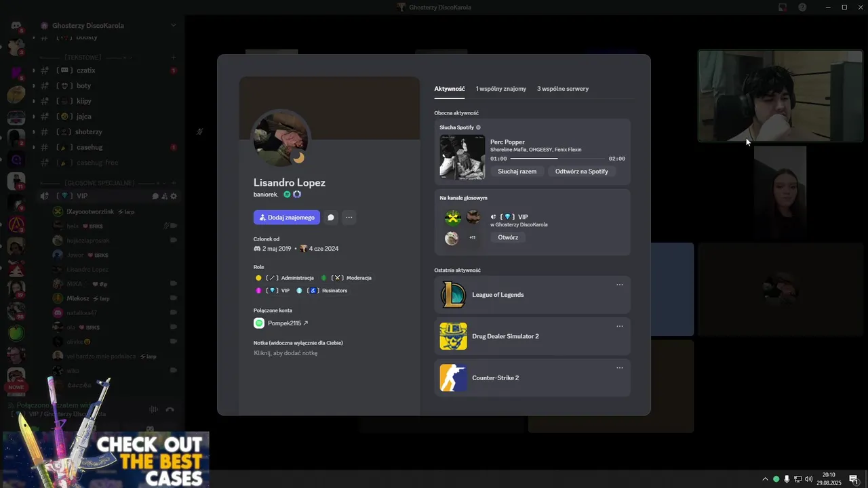Open Pompek2115 connected account link
The height and width of the screenshot is (488, 868).
point(288,323)
